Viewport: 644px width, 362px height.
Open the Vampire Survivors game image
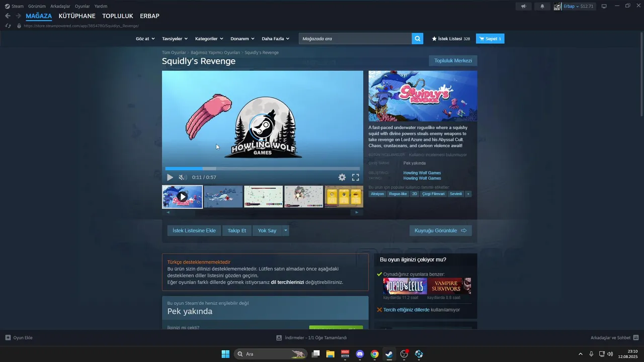[x=449, y=286]
